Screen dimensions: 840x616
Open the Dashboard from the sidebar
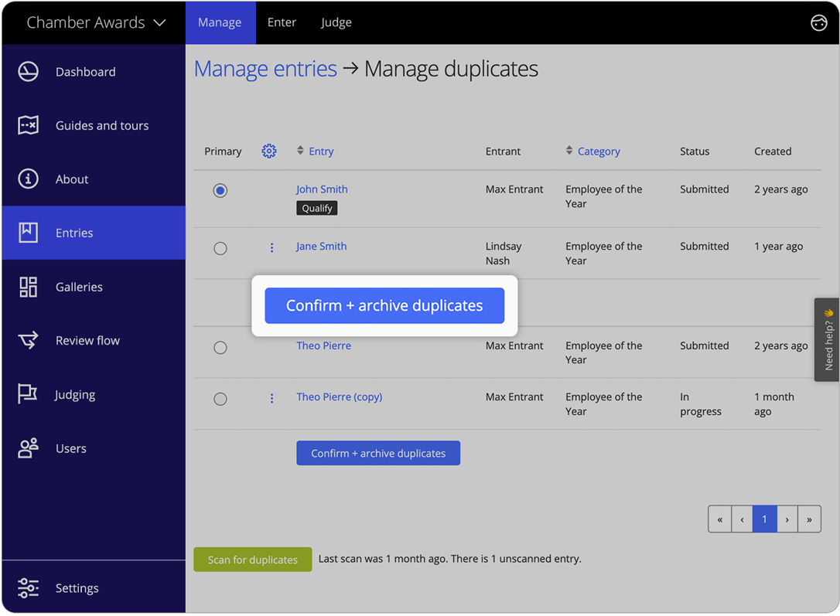28,71
